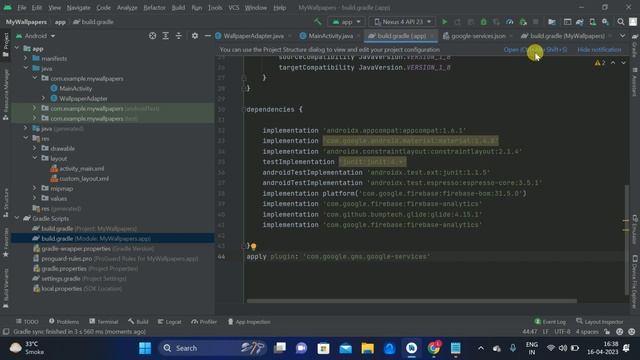Image resolution: width=640 pixels, height=360 pixels.
Task: Collapse the res folder
Action: [26, 138]
